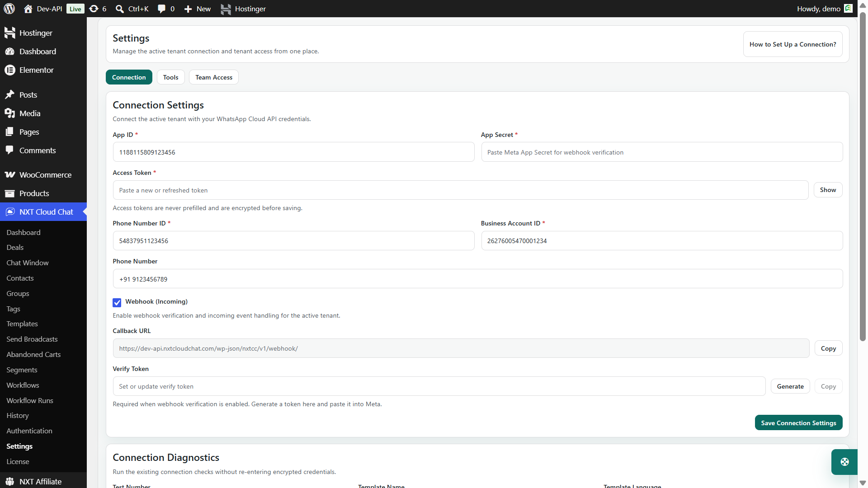
Task: Click the Access Token input field
Action: tap(461, 190)
